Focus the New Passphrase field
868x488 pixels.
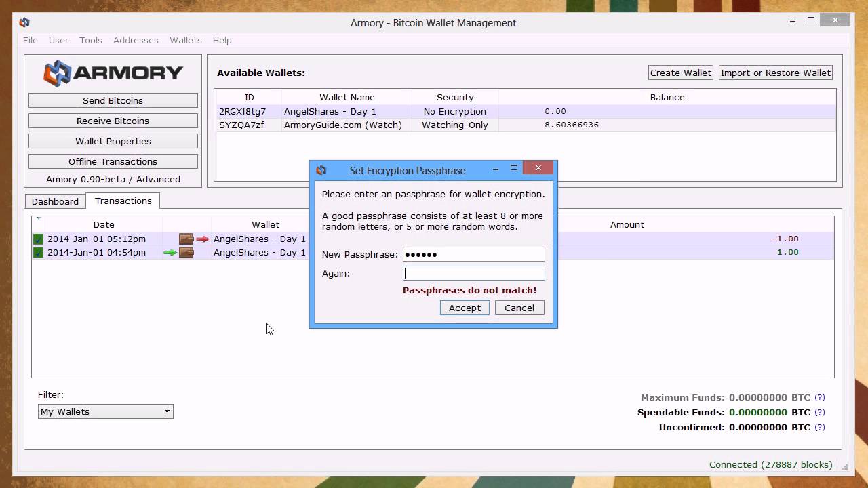(473, 254)
